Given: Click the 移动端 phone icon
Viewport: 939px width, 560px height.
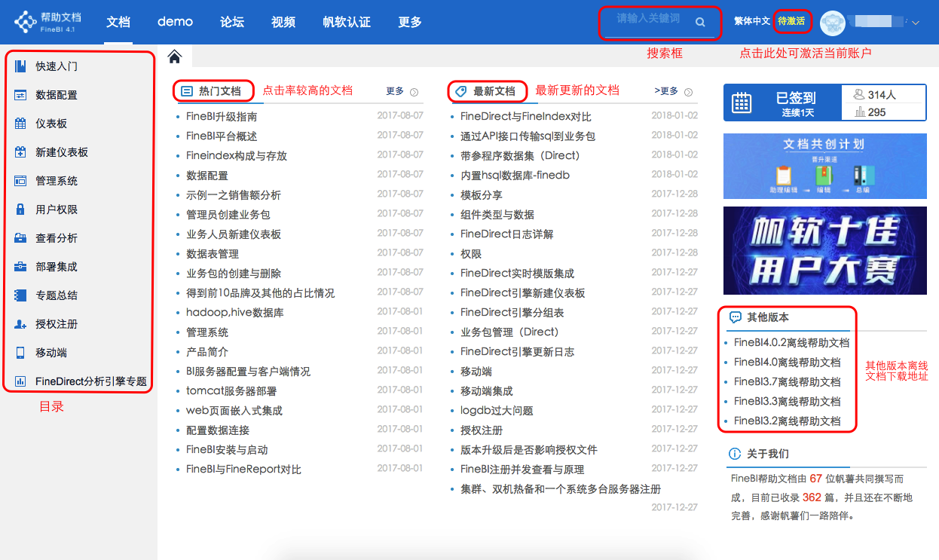Looking at the screenshot, I should (x=20, y=353).
